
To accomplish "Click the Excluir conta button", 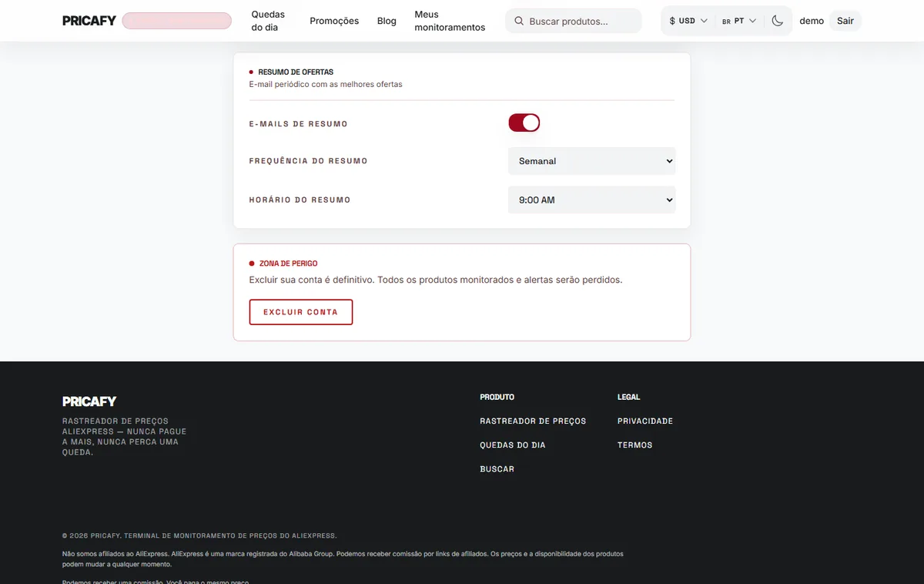I will (301, 312).
